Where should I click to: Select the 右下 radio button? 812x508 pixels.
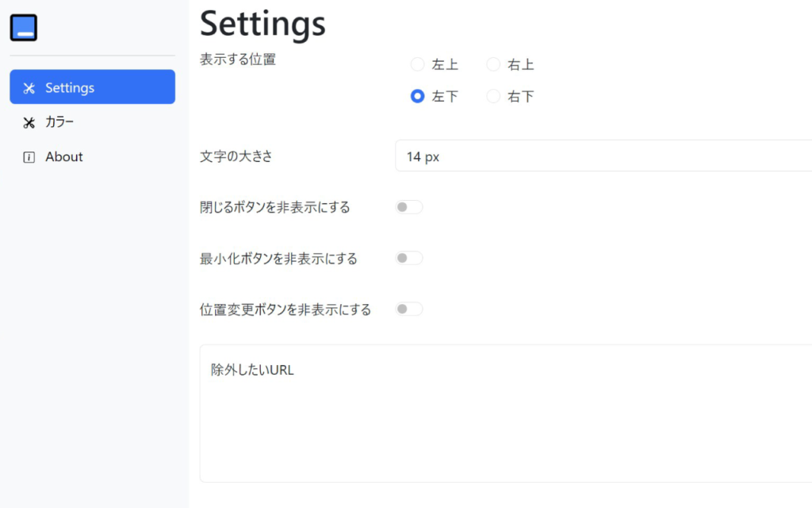[x=493, y=96]
